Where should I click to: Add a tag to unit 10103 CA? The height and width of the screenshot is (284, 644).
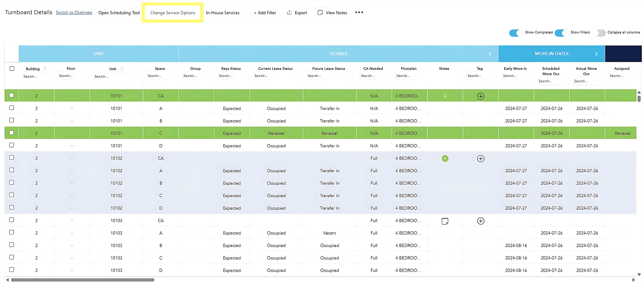tap(480, 221)
